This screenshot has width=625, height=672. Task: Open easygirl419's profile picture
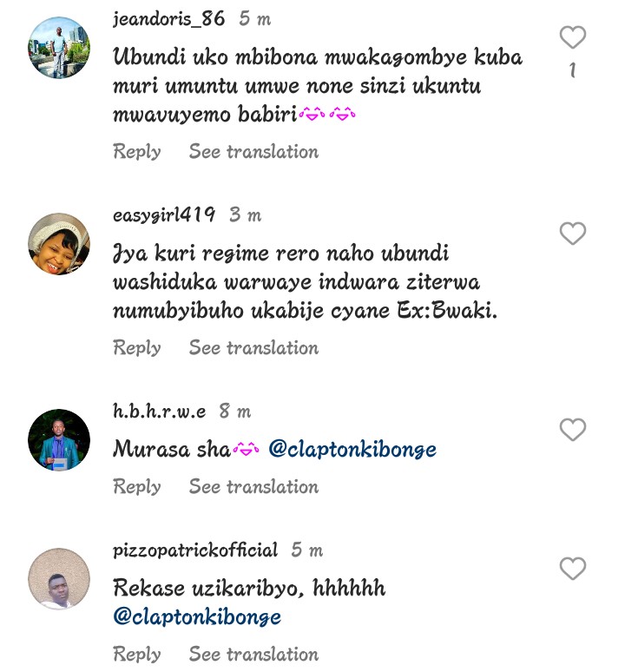pos(59,244)
